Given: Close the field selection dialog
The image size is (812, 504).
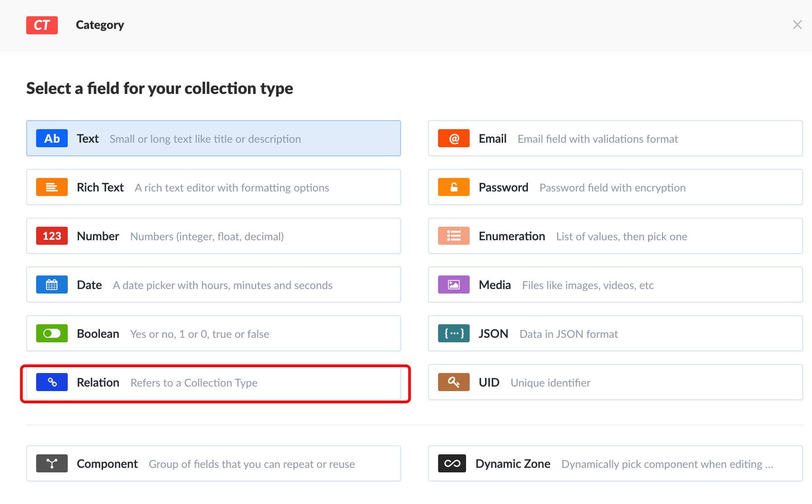Looking at the screenshot, I should click(798, 25).
